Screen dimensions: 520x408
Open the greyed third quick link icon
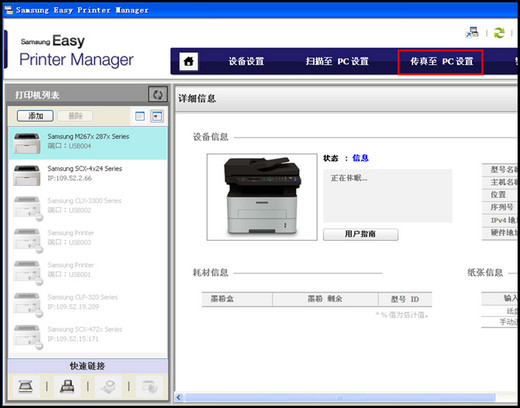108,387
